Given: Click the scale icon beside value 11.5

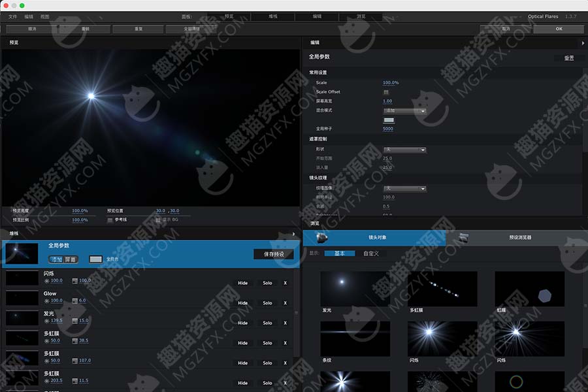Looking at the screenshot, I should (74, 381).
